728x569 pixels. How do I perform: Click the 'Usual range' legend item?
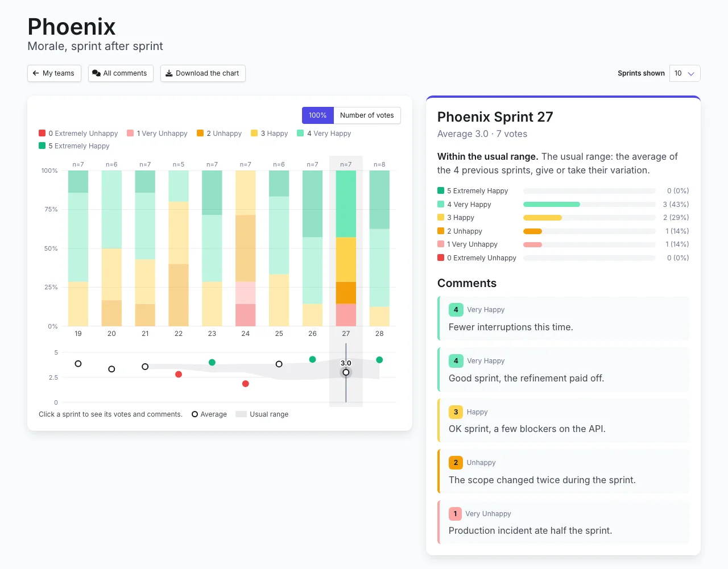(262, 414)
